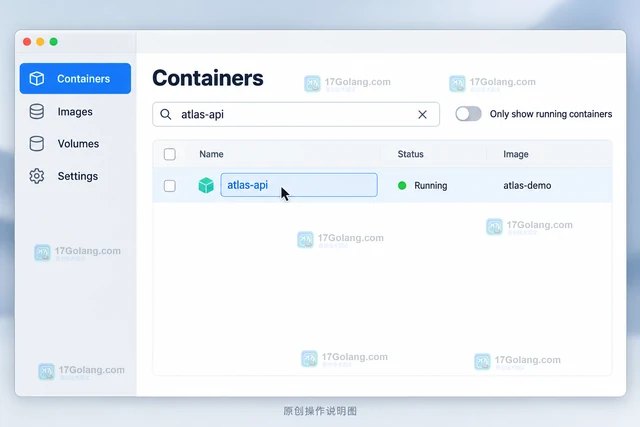Sort by the Status column header
Screen dimensions: 640x427
click(410, 154)
